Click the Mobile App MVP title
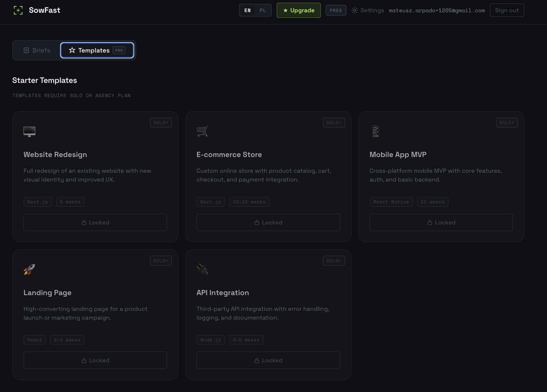This screenshot has width=547, height=392. coord(398,155)
